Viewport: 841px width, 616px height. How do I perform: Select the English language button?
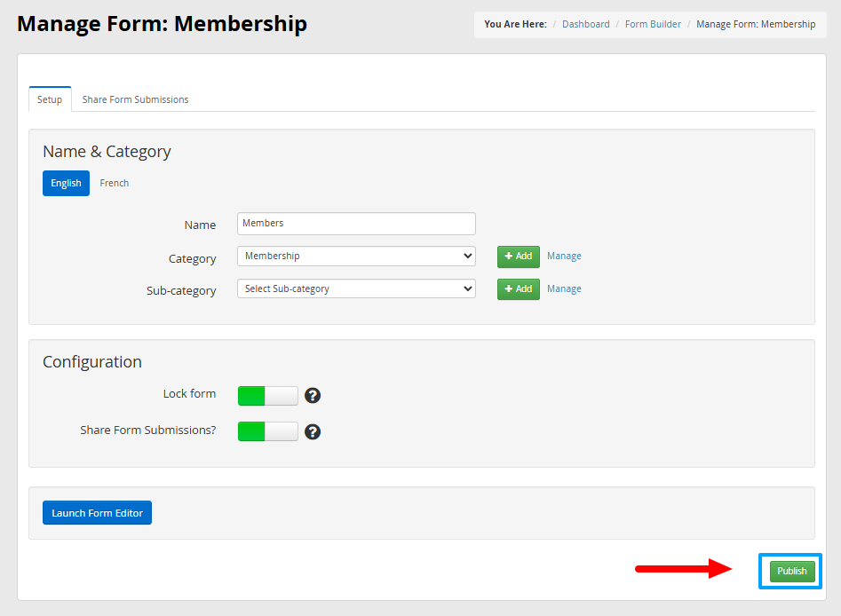(x=66, y=184)
